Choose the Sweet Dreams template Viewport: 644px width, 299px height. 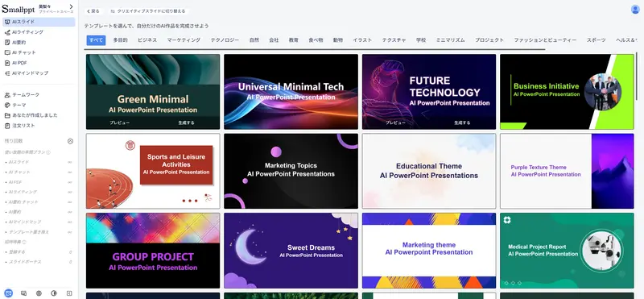coord(291,251)
